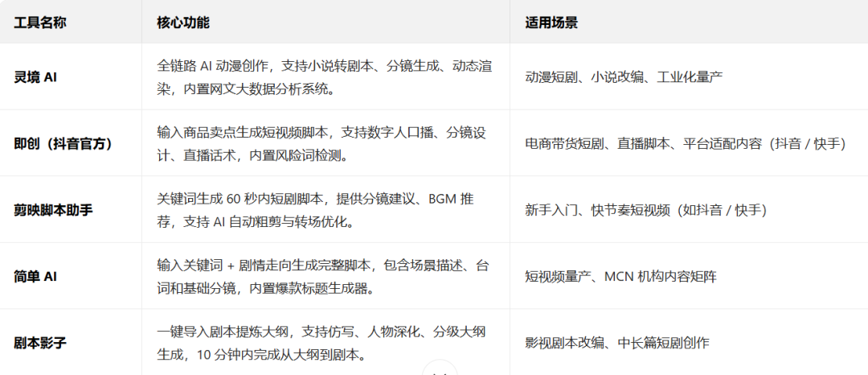The image size is (868, 375).
Task: Click the 动漫短剧、小说改编、工业化量产 cell
Action: click(689, 76)
